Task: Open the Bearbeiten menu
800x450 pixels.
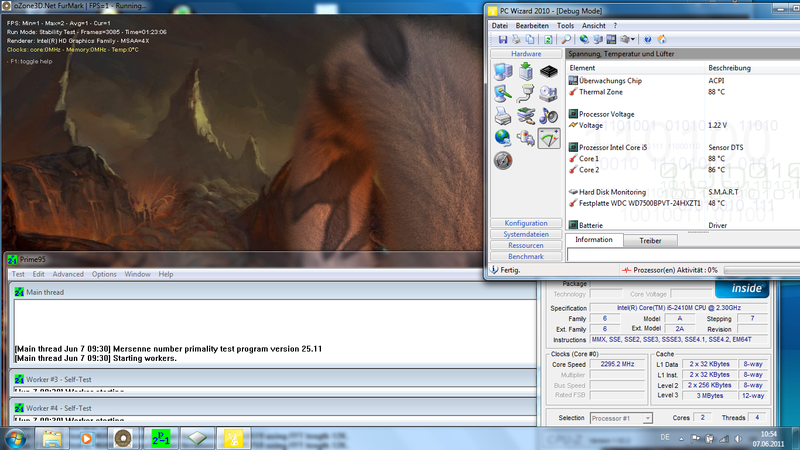Action: pyautogui.click(x=532, y=26)
